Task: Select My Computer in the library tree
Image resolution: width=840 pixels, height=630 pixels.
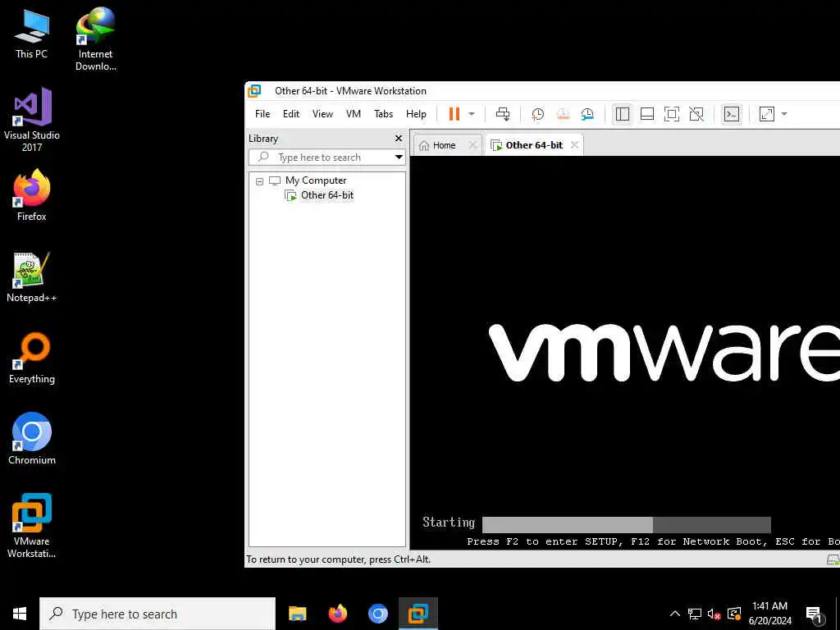Action: tap(316, 180)
